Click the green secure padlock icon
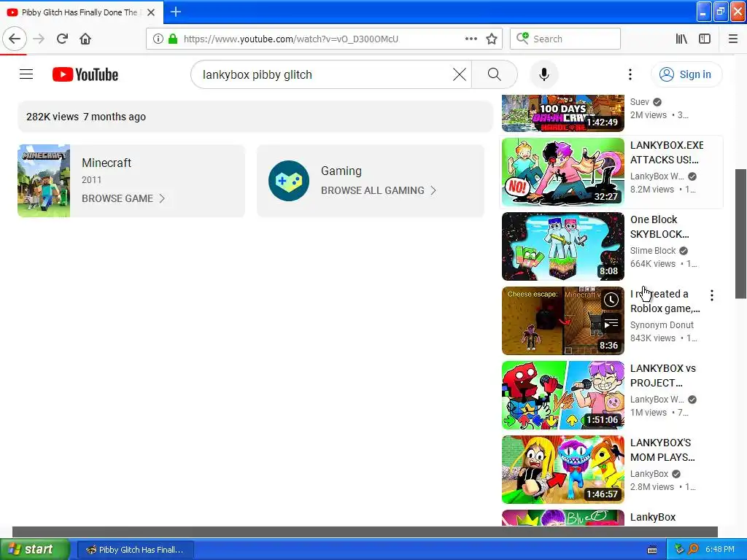 tap(173, 39)
